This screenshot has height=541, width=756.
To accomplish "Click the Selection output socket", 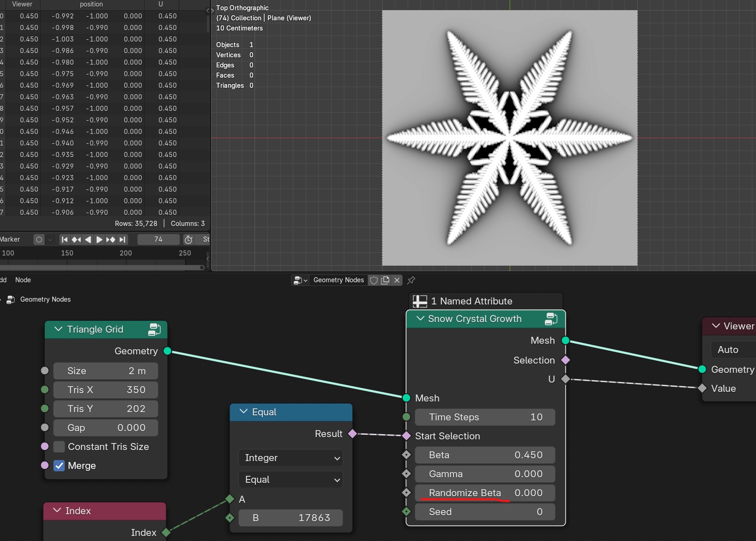I will click(x=566, y=360).
